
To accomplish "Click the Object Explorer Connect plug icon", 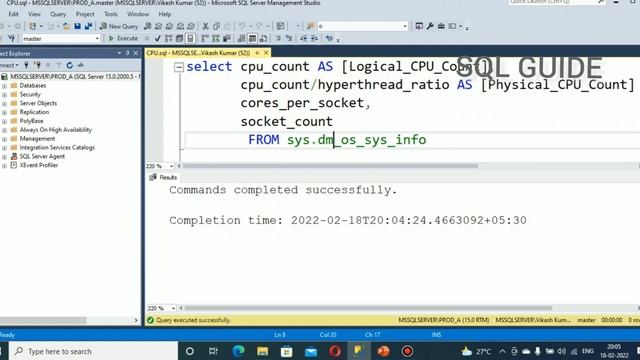I will pos(27,65).
